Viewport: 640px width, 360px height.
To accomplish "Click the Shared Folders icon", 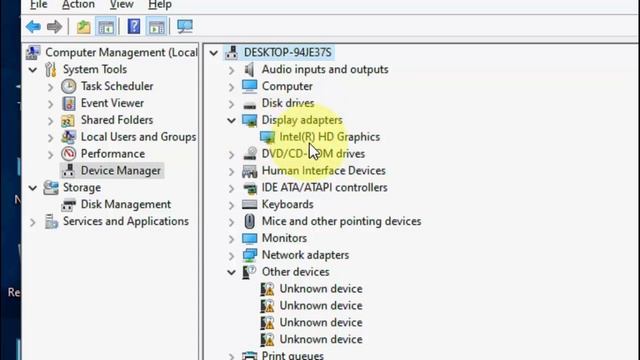I will point(68,120).
